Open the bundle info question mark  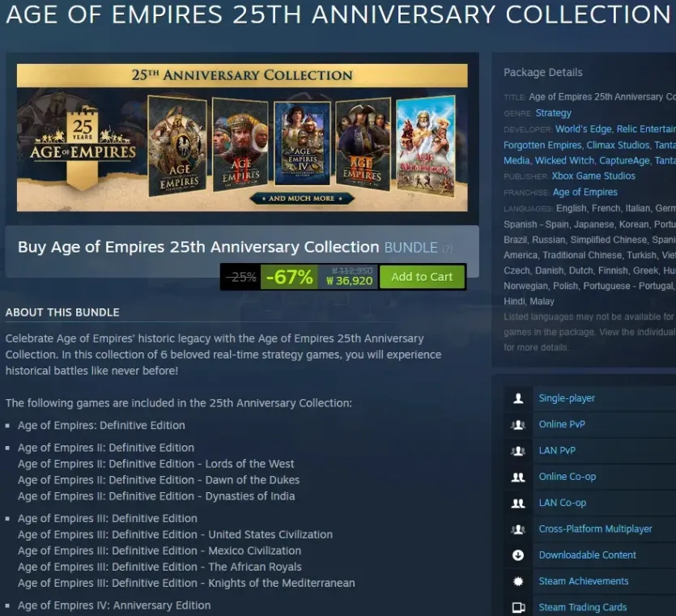click(x=448, y=249)
